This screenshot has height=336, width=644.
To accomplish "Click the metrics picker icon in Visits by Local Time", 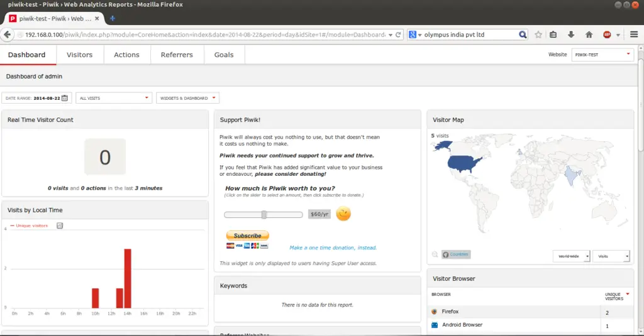I will 60,225.
